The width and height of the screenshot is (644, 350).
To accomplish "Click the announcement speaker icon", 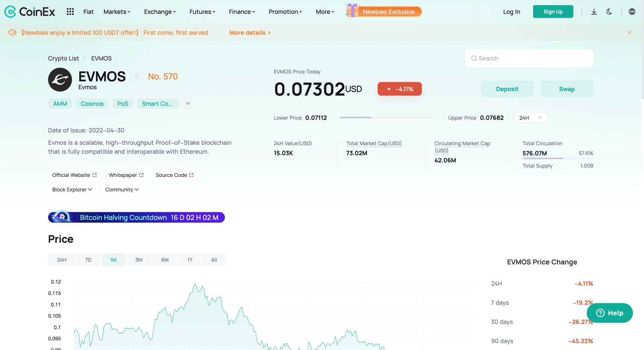I will (12, 33).
